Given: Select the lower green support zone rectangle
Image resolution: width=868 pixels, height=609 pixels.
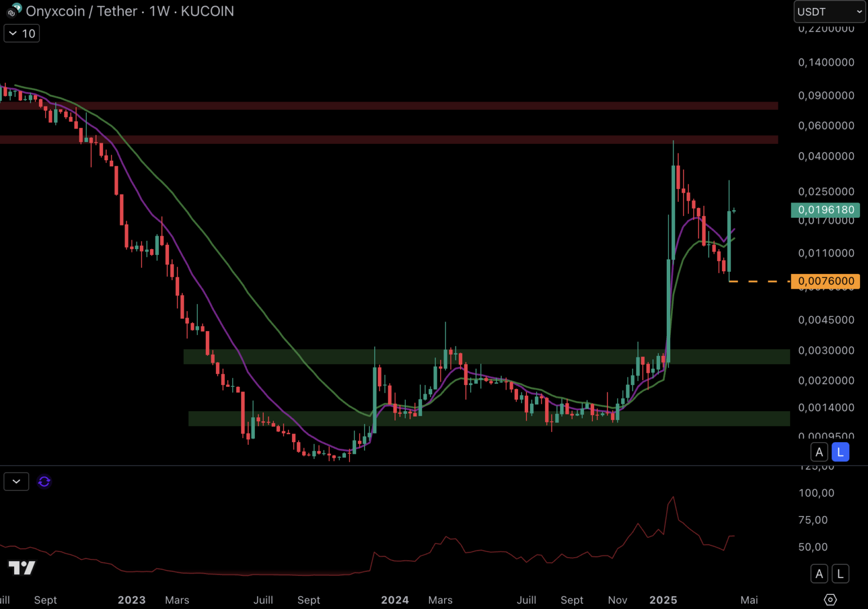Looking at the screenshot, I should 485,418.
